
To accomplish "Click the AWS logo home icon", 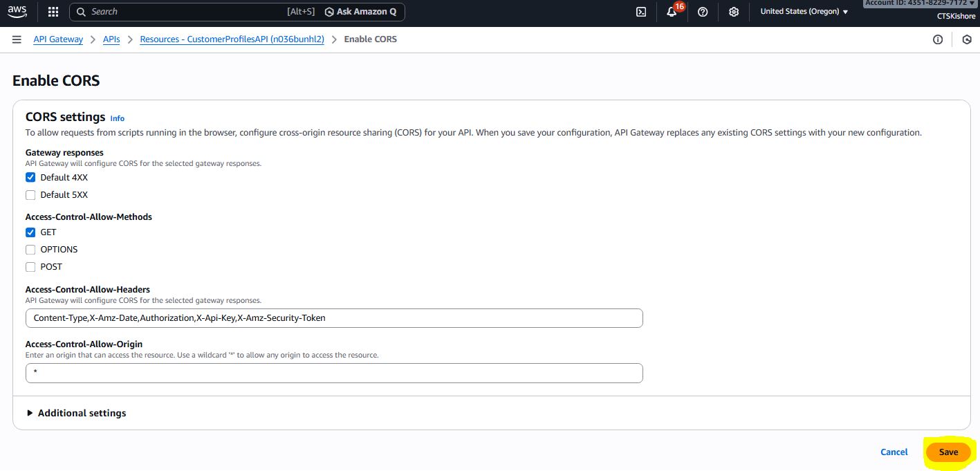I will coord(17,12).
